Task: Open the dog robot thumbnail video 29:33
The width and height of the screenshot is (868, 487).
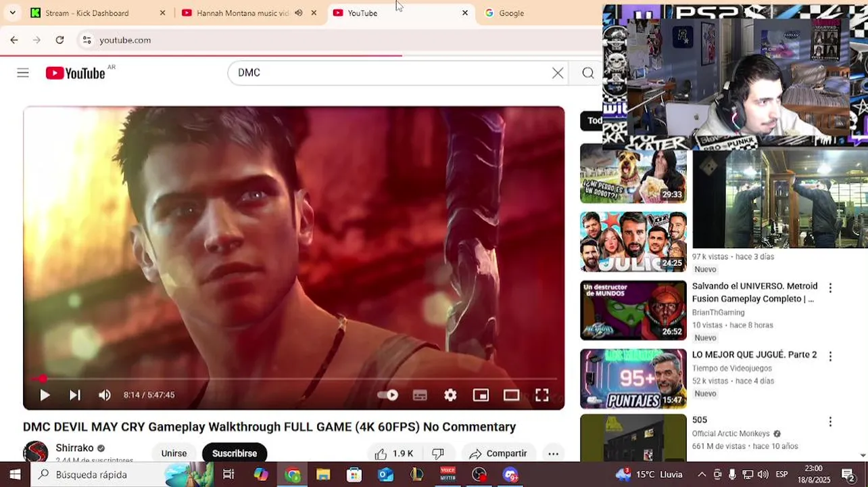Action: coord(633,173)
